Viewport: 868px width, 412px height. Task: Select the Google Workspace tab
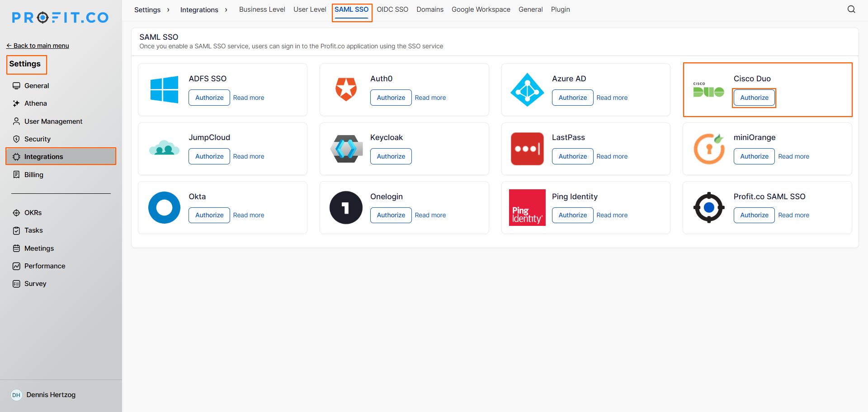click(x=481, y=9)
